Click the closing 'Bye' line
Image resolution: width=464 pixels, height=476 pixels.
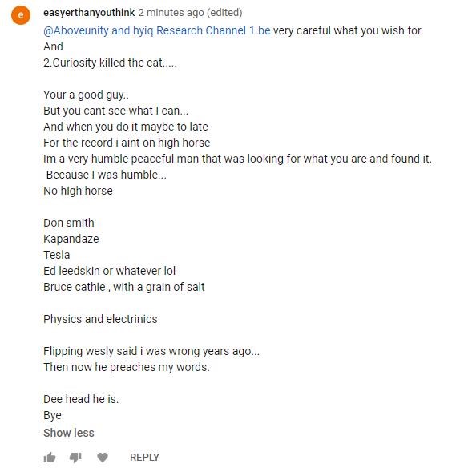pyautogui.click(x=52, y=415)
